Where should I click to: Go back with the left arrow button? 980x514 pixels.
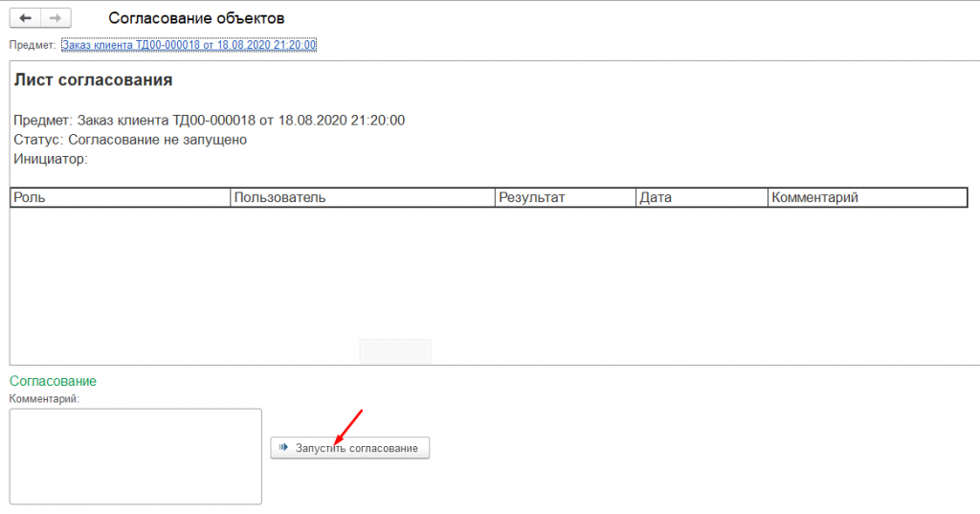coord(25,18)
